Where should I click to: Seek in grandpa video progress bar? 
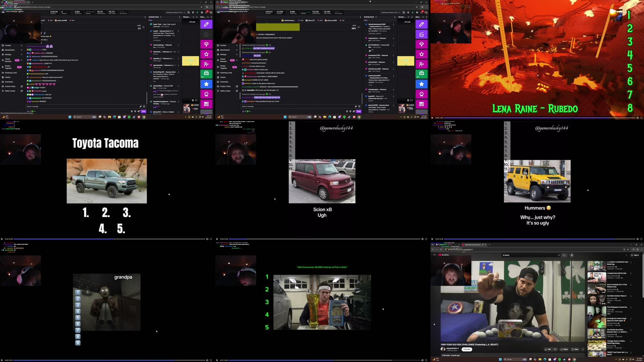109,360
